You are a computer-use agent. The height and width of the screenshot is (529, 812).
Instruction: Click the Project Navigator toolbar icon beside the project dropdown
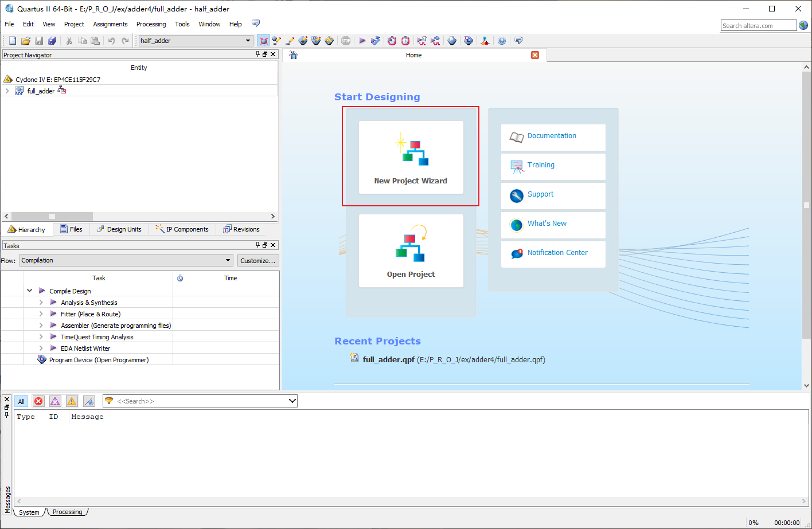point(263,41)
